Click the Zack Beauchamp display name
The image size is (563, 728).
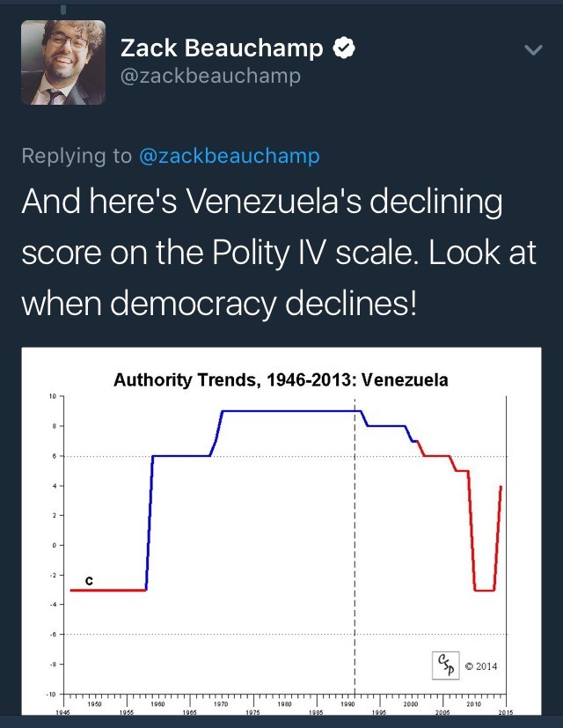tap(223, 49)
